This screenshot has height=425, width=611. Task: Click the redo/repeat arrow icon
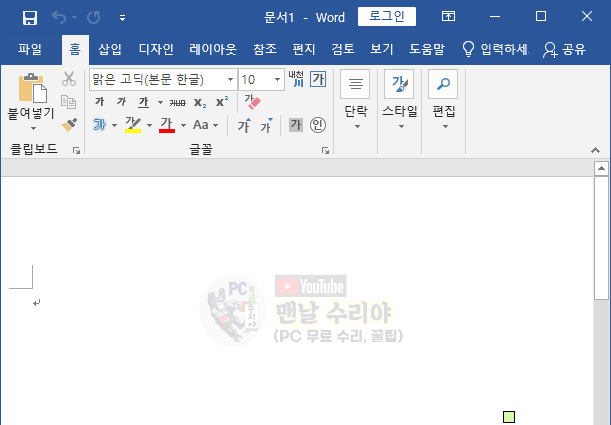94,18
